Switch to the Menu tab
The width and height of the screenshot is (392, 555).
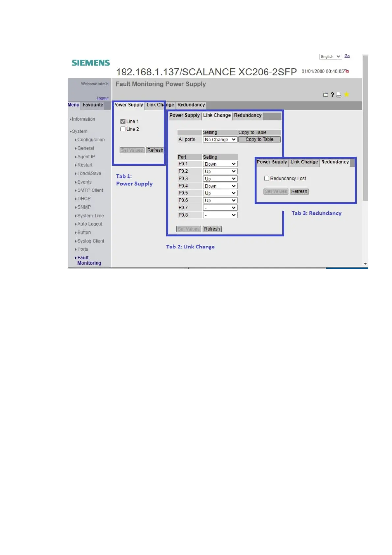click(x=73, y=105)
